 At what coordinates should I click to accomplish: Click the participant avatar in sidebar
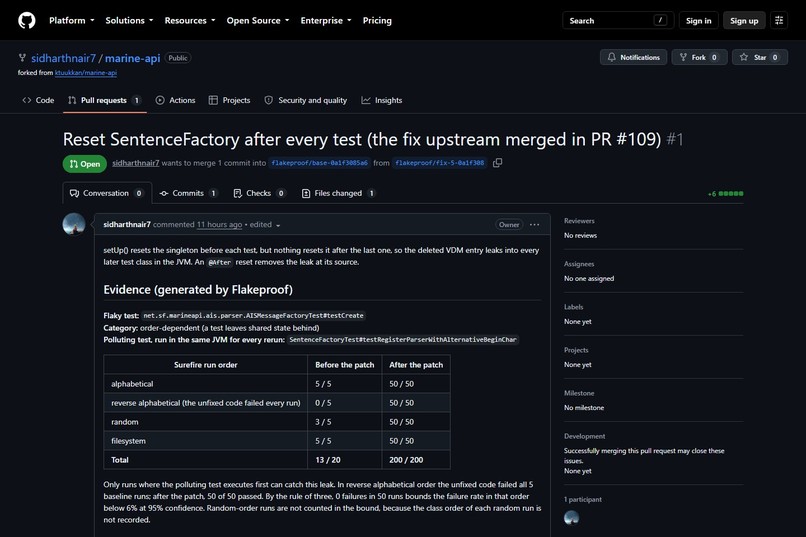(x=572, y=517)
